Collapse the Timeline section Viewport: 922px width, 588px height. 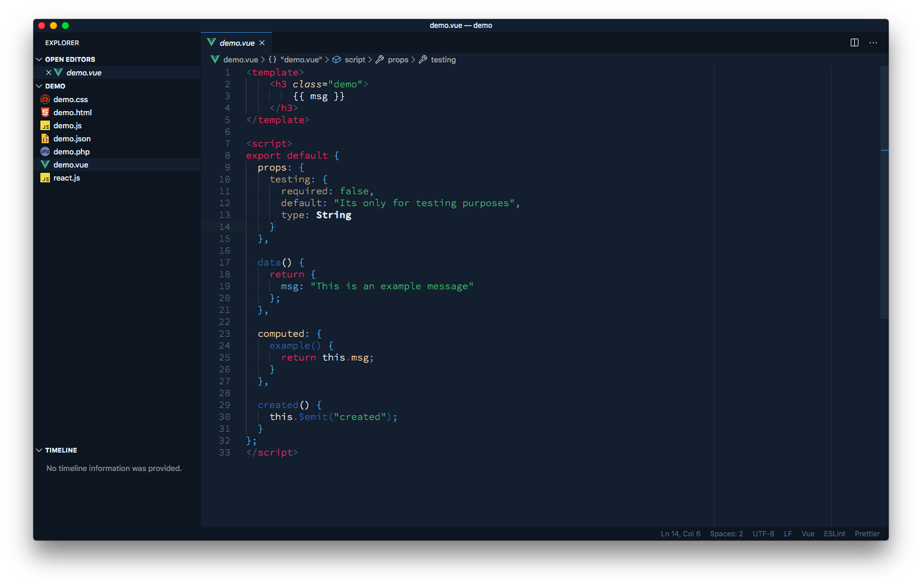tap(39, 450)
